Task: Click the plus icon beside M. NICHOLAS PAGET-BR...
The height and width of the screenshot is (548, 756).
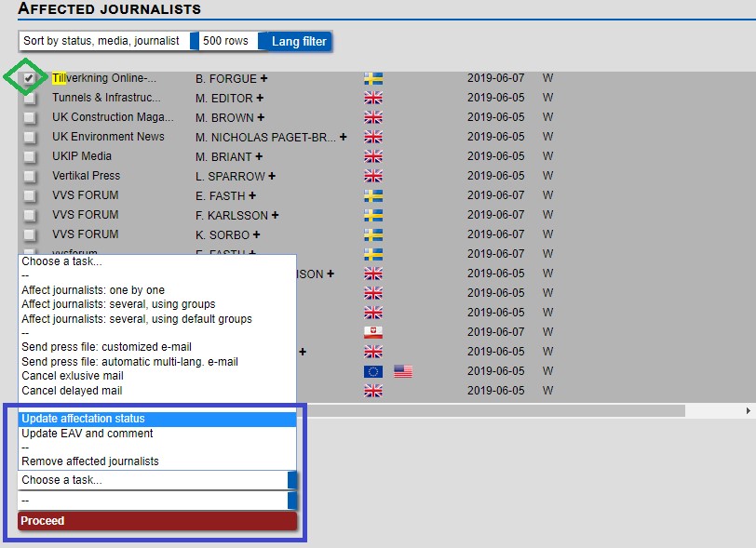Action: [x=343, y=137]
